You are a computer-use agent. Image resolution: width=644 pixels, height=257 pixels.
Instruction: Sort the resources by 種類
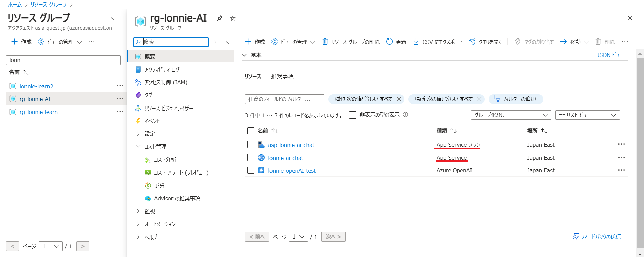point(447,131)
